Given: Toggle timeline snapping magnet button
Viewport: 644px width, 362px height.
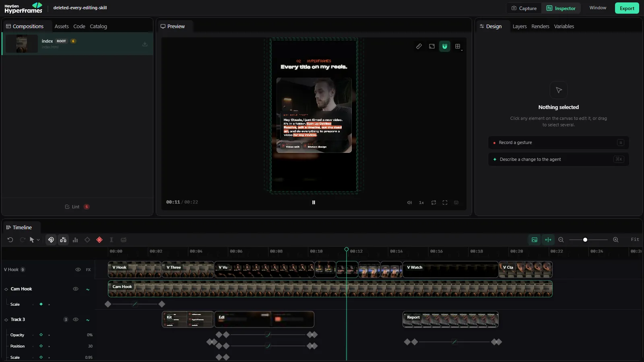Looking at the screenshot, I should [x=51, y=240].
